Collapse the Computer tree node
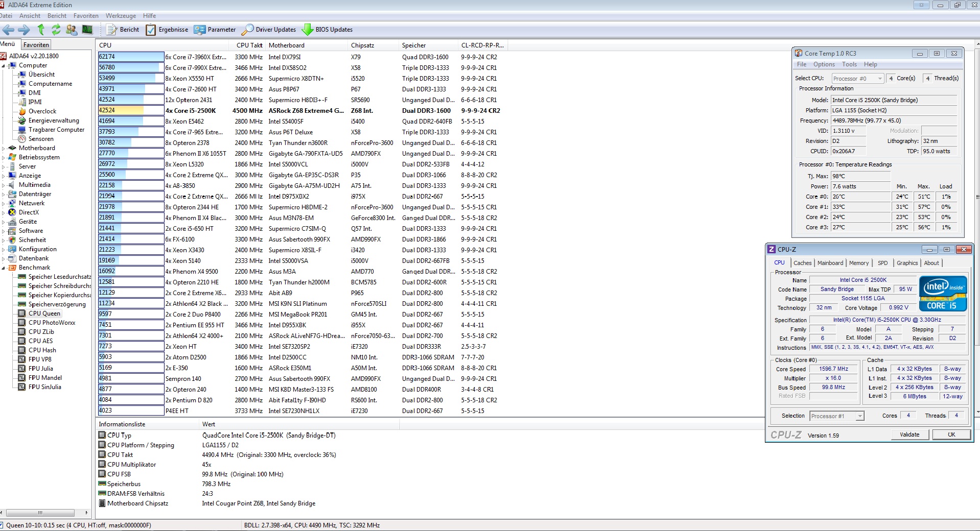Screen dimensions: 980x531 [3, 65]
